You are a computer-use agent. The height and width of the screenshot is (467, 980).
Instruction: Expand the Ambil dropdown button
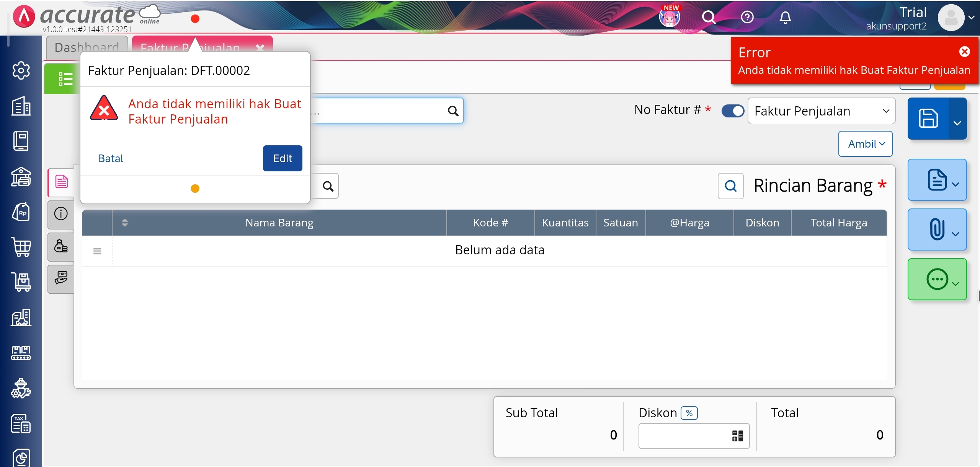[865, 144]
